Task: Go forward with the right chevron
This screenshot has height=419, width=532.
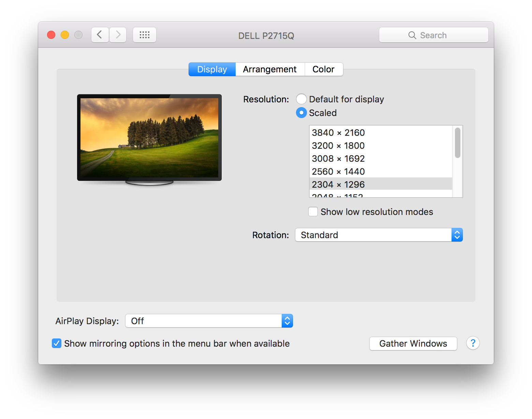Action: pyautogui.click(x=118, y=35)
